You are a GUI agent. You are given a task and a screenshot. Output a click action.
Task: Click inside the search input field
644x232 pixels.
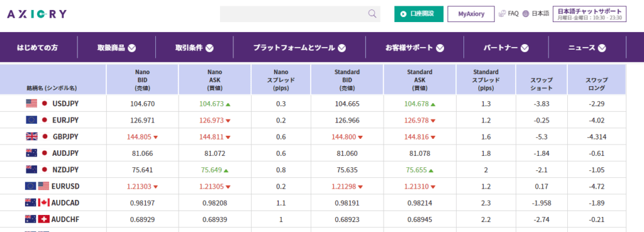click(x=294, y=14)
